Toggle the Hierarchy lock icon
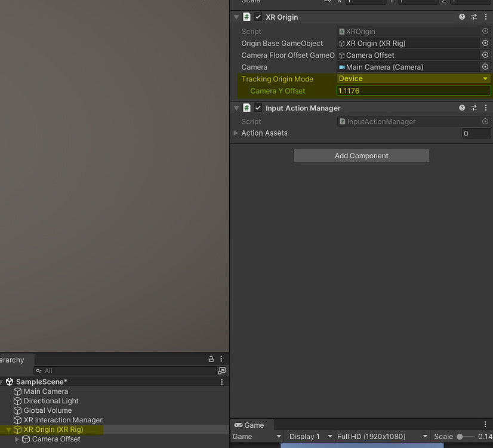The image size is (493, 448). point(211,358)
